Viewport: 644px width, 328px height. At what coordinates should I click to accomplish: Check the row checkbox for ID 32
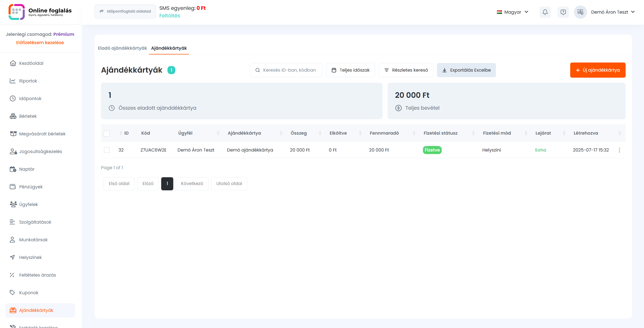tap(107, 150)
